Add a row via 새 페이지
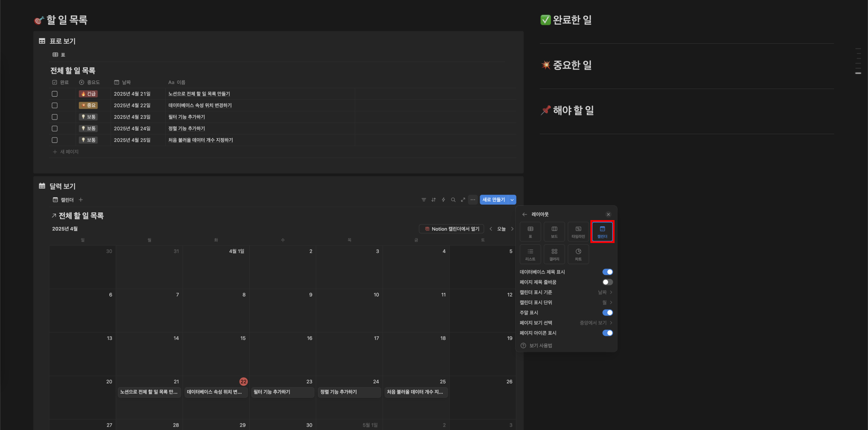868x430 pixels. (66, 152)
